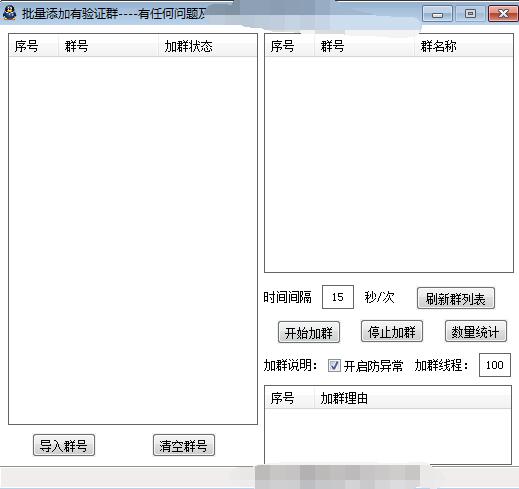Click 群号 column header in left list
This screenshot has height=489, width=519.
click(108, 46)
